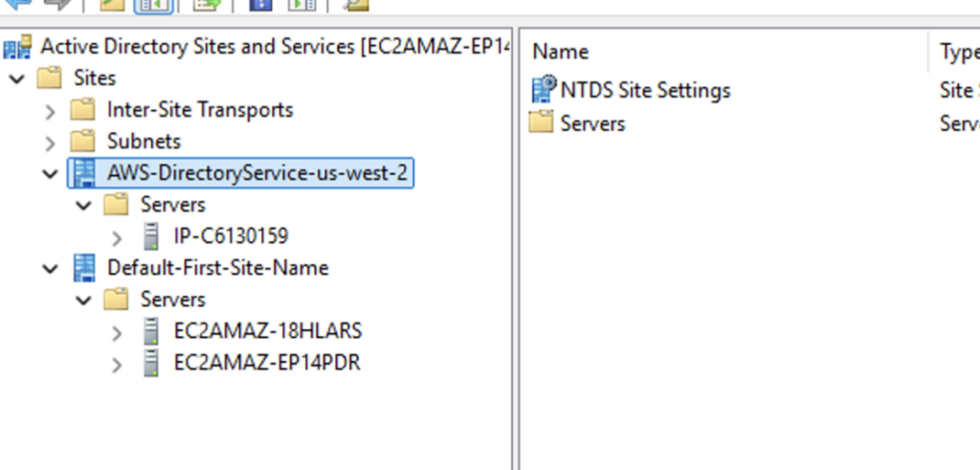The image size is (980, 470).
Task: Select the AWS-DirectoryService-us-west-2 site icon
Action: [x=83, y=173]
